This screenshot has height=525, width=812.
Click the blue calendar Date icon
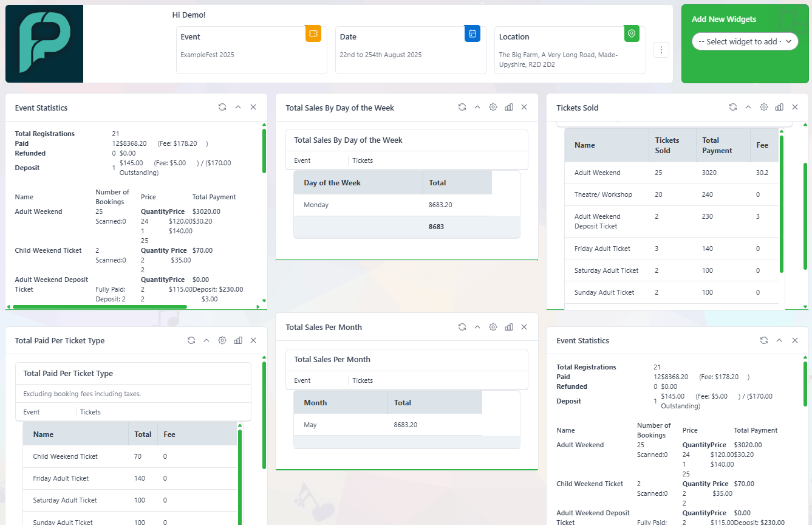pyautogui.click(x=473, y=33)
